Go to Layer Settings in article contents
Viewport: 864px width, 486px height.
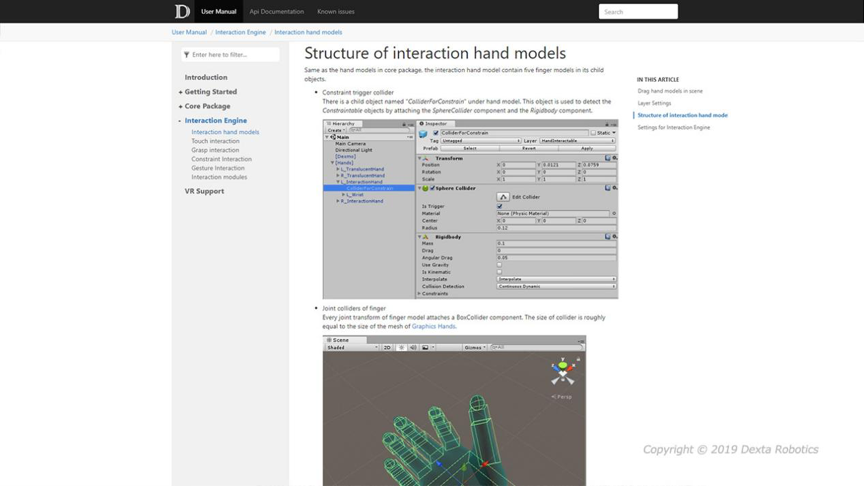tap(654, 103)
